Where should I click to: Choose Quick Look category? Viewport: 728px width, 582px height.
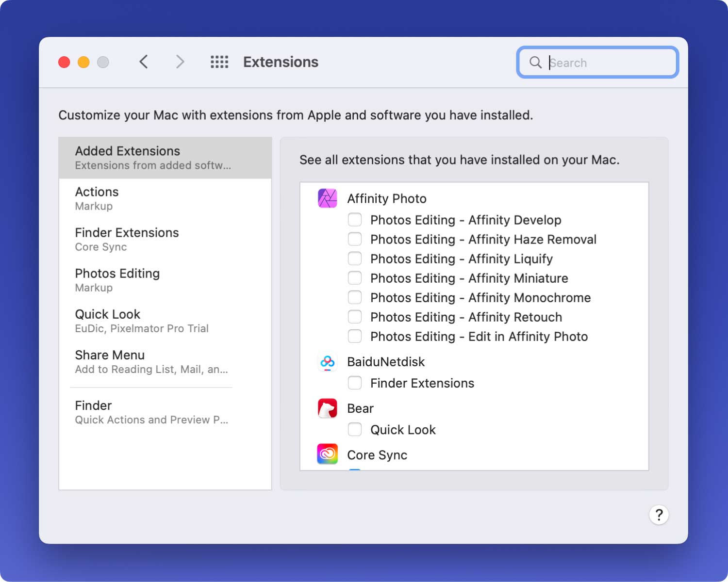tap(165, 321)
